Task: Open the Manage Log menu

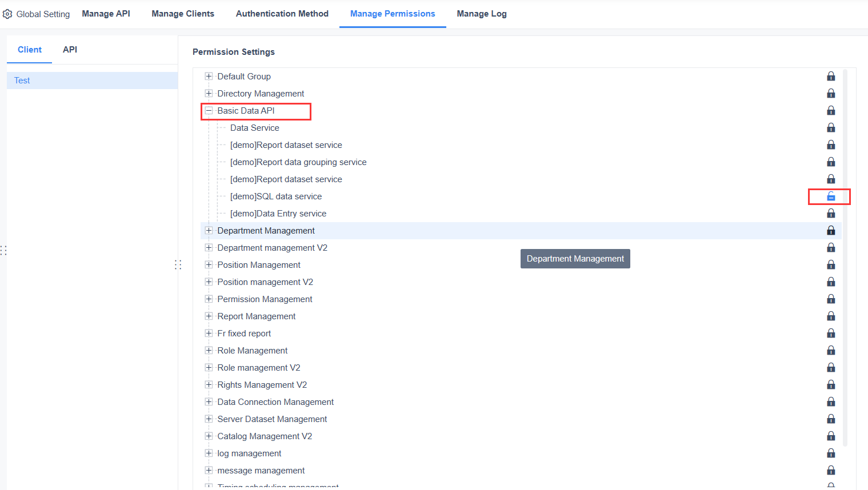Action: click(481, 13)
